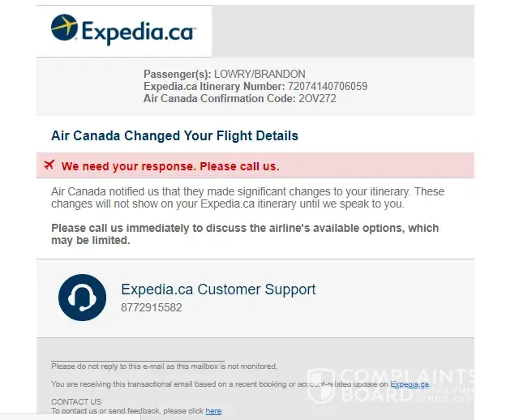Click the 'Air Canada notified us' paragraph

[247, 198]
